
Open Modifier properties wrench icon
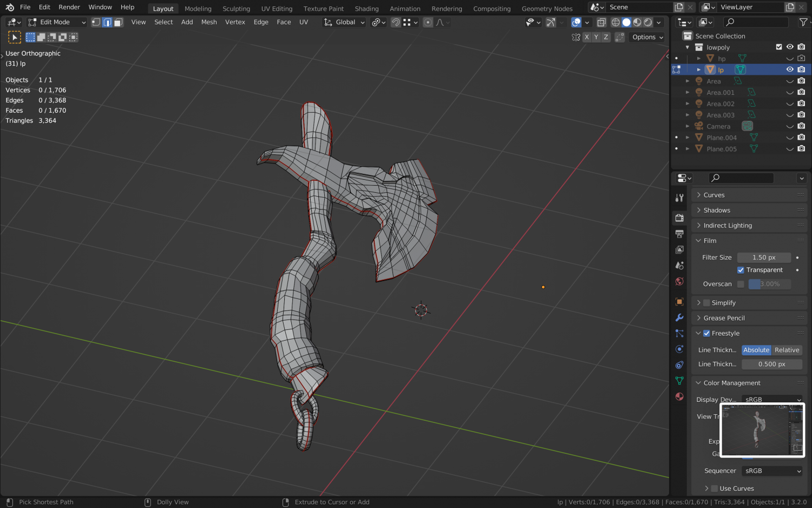(679, 317)
